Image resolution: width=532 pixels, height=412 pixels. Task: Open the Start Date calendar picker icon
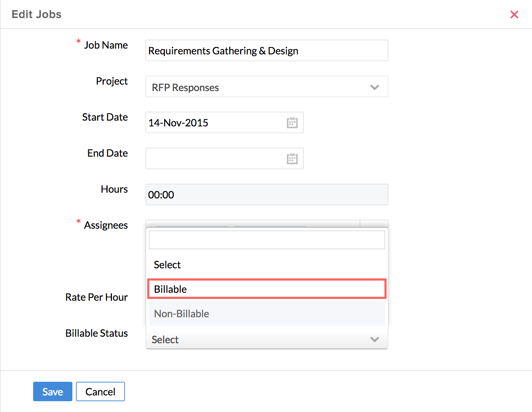292,123
